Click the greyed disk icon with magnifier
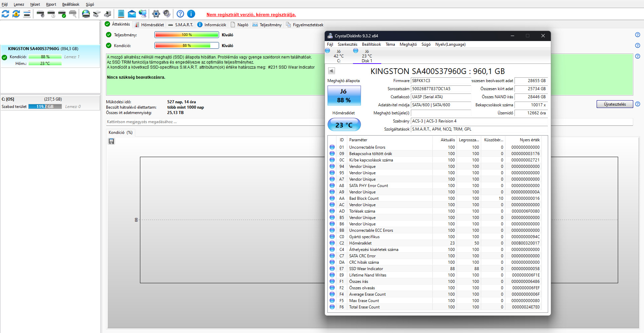 [x=73, y=14]
